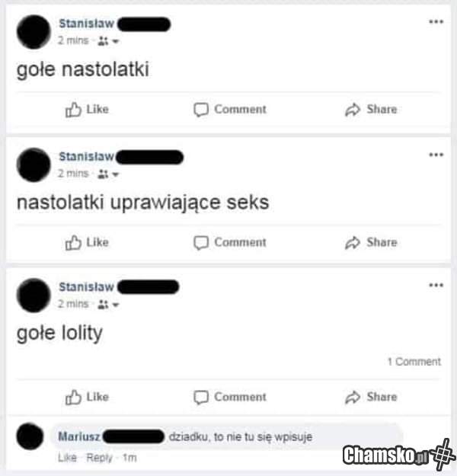
Task: Click the Like thumbs-up icon on the third post
Action: pos(73,397)
